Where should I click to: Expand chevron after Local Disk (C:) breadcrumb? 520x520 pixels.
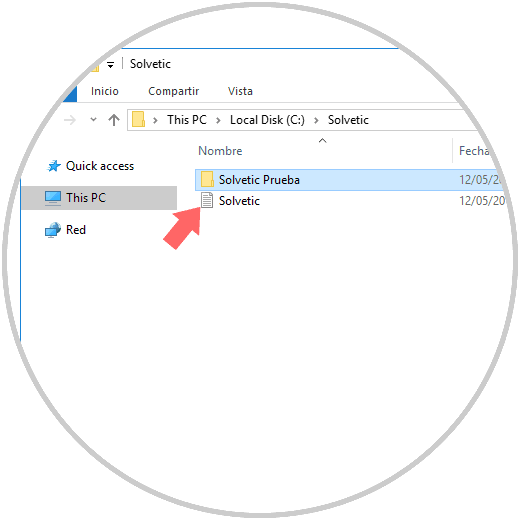click(316, 120)
